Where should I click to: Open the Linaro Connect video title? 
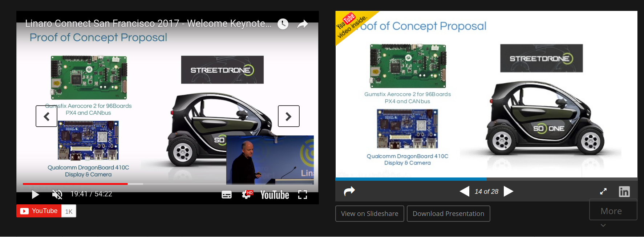tap(148, 24)
